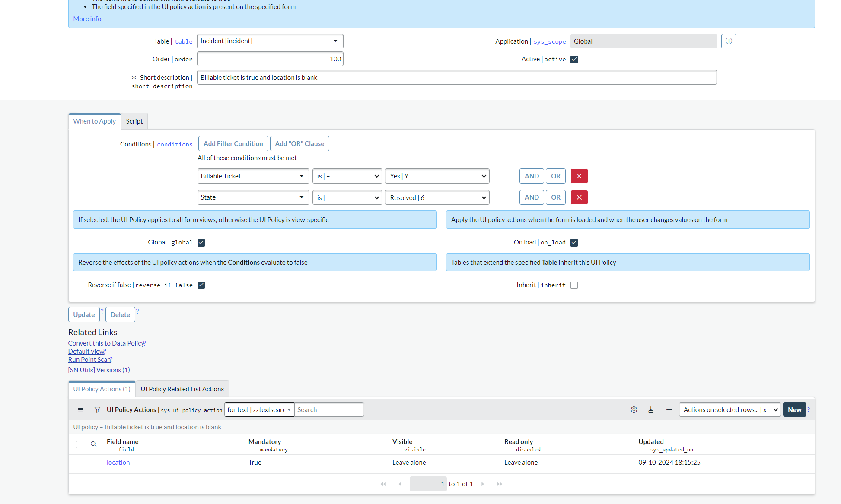Go to first page of list
Image resolution: width=841 pixels, height=504 pixels.
[383, 484]
